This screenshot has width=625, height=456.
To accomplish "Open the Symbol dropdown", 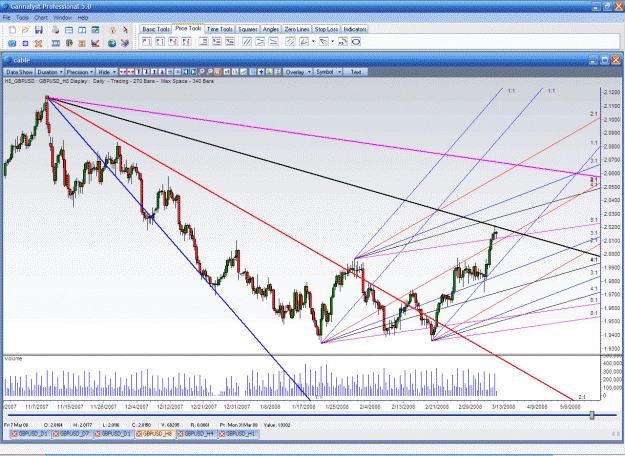I will [328, 72].
